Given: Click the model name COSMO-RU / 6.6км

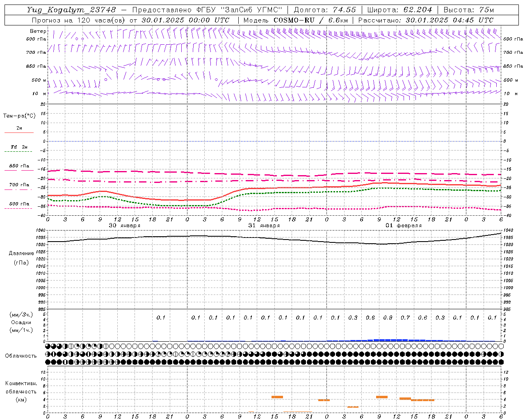Looking at the screenshot, I should tap(311, 20).
